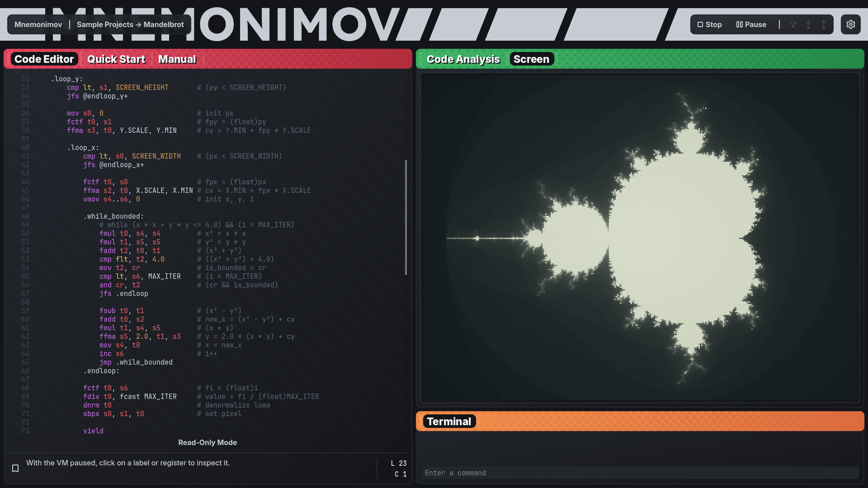Switch to the Code Analysis tab
The width and height of the screenshot is (868, 488).
(463, 59)
